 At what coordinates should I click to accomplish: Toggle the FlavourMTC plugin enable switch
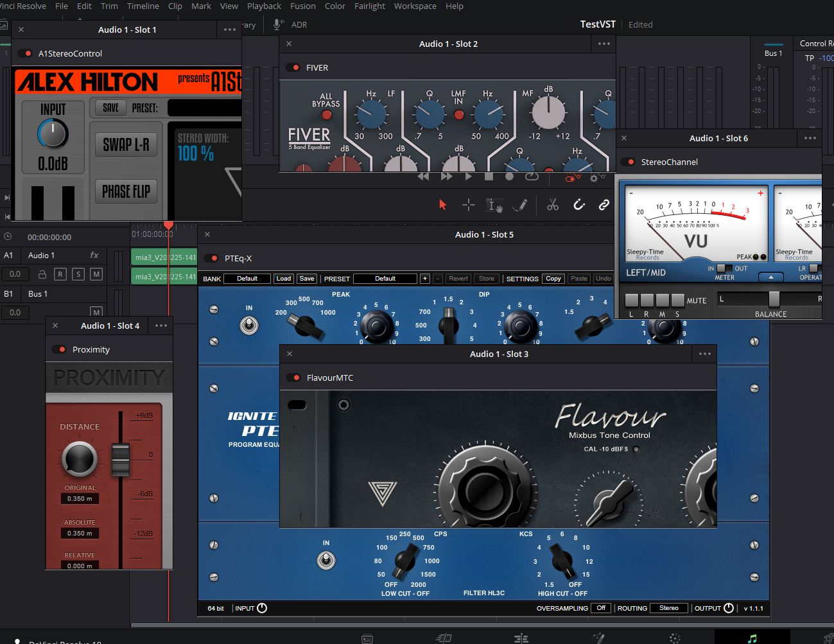click(293, 378)
